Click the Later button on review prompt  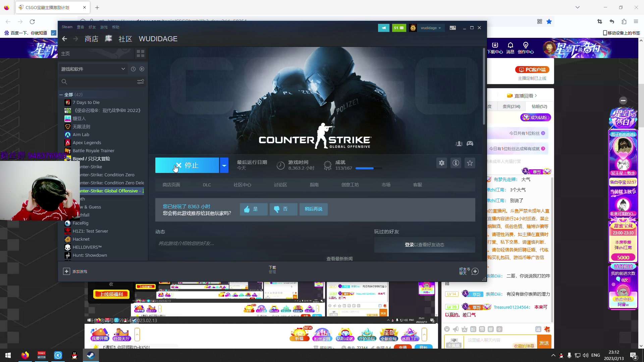pyautogui.click(x=314, y=209)
